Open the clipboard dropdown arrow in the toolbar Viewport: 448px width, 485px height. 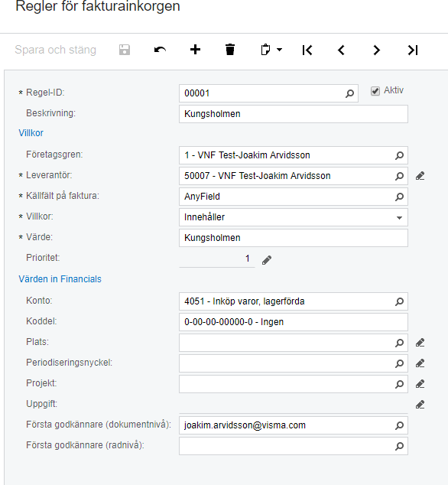pyautogui.click(x=280, y=50)
